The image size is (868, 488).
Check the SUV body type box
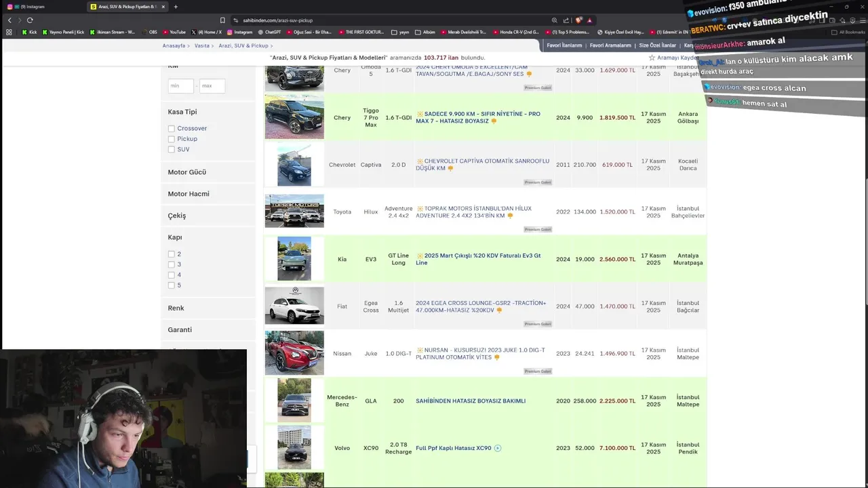click(x=172, y=150)
